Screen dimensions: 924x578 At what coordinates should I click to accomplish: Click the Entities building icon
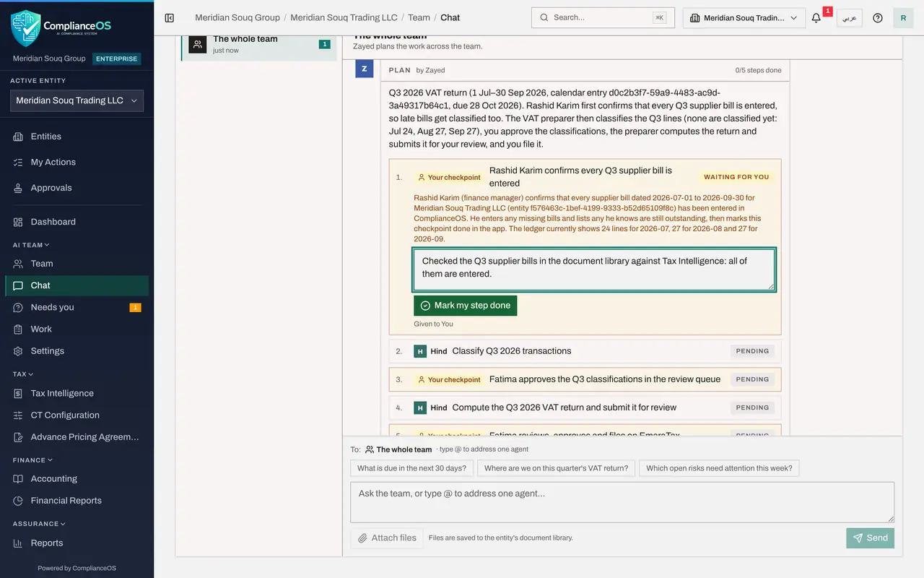click(18, 137)
